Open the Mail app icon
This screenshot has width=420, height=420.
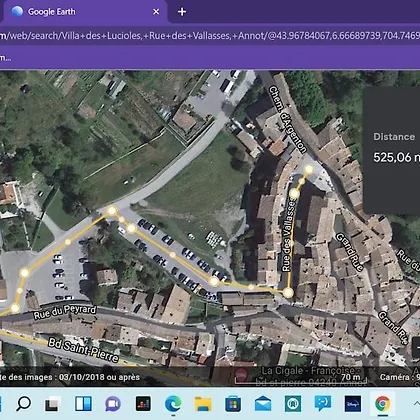(263, 404)
